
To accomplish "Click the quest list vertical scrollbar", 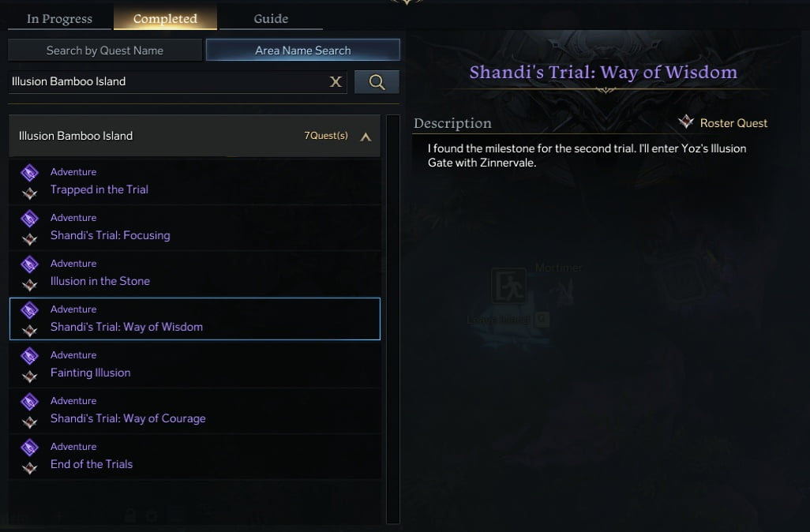I will tap(393, 319).
